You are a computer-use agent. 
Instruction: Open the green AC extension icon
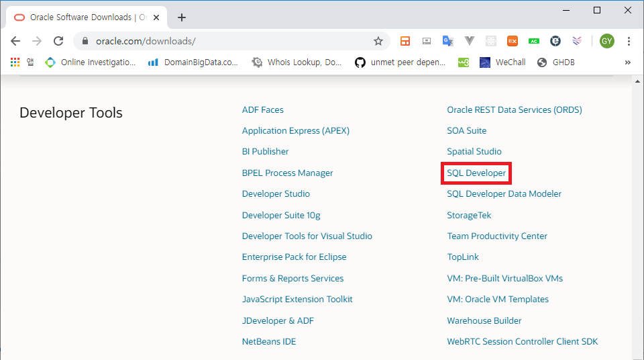click(533, 41)
